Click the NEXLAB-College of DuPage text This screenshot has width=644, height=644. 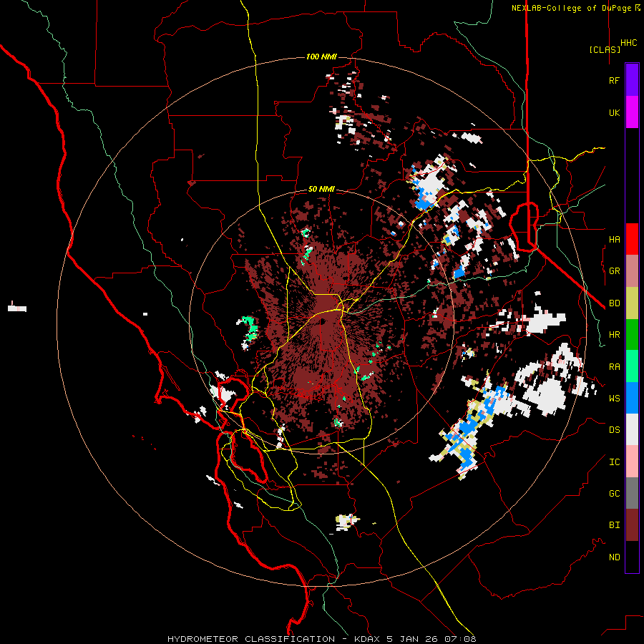572,8
